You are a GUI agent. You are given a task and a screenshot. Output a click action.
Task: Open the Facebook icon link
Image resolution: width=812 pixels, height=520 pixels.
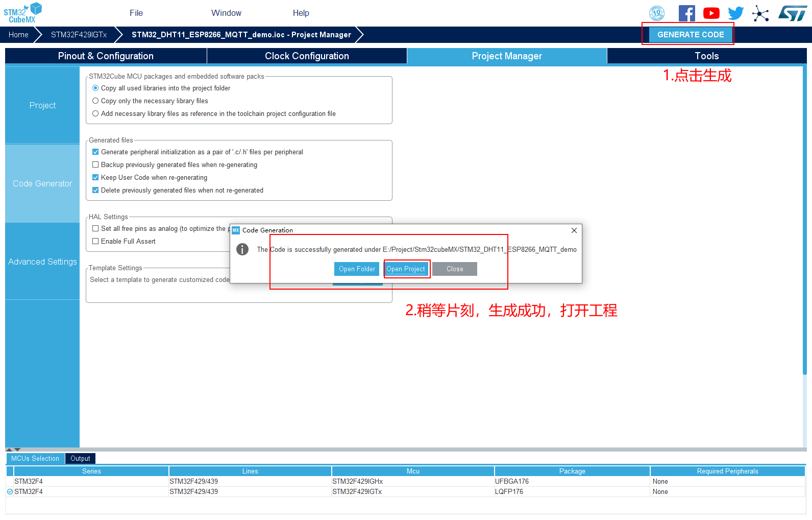(686, 13)
